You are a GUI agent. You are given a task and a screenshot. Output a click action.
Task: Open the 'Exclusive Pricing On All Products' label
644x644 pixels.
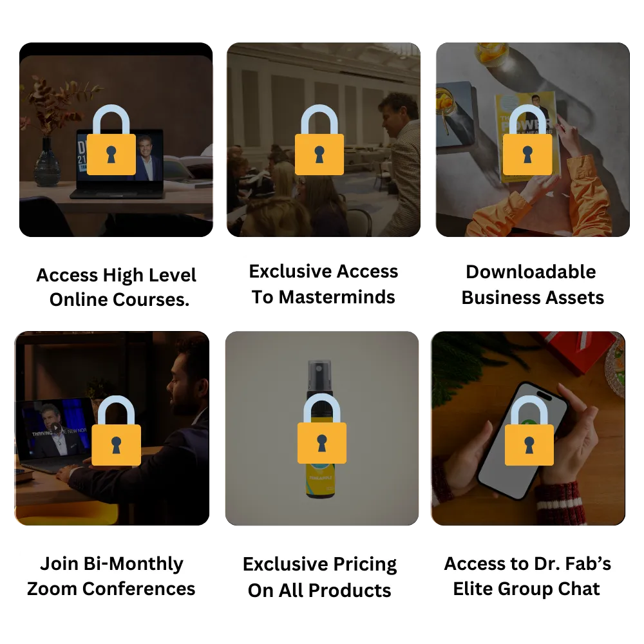[319, 577]
